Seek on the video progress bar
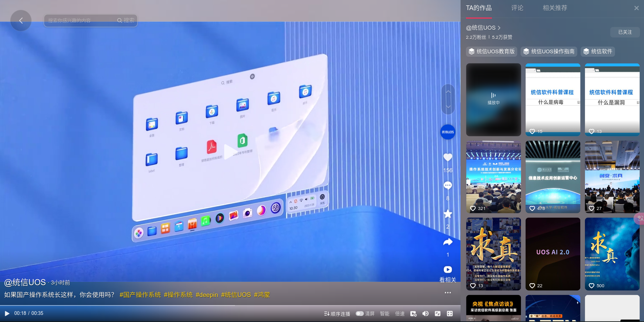 tap(230, 306)
